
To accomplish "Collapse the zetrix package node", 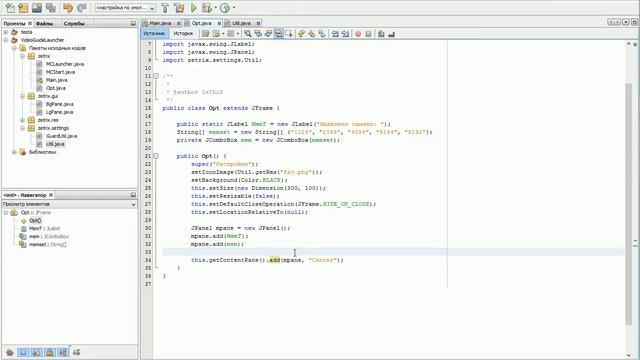I will [x=22, y=56].
